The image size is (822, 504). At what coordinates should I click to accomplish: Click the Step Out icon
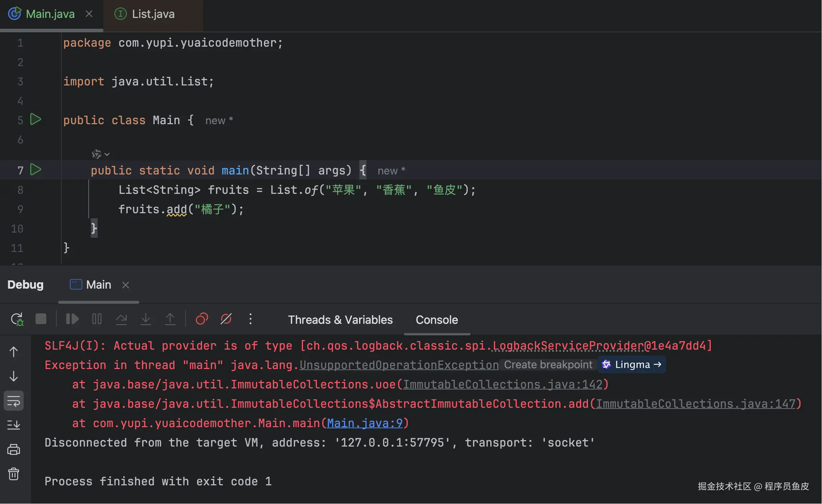(170, 319)
